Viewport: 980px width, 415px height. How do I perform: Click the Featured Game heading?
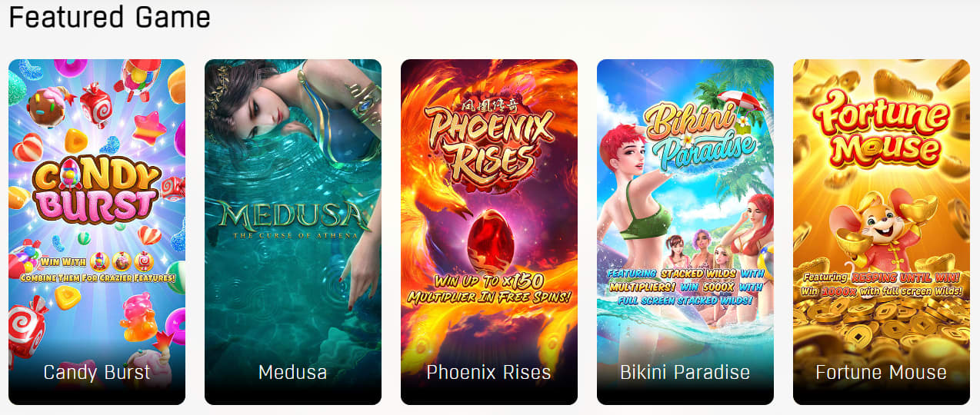pos(109,17)
